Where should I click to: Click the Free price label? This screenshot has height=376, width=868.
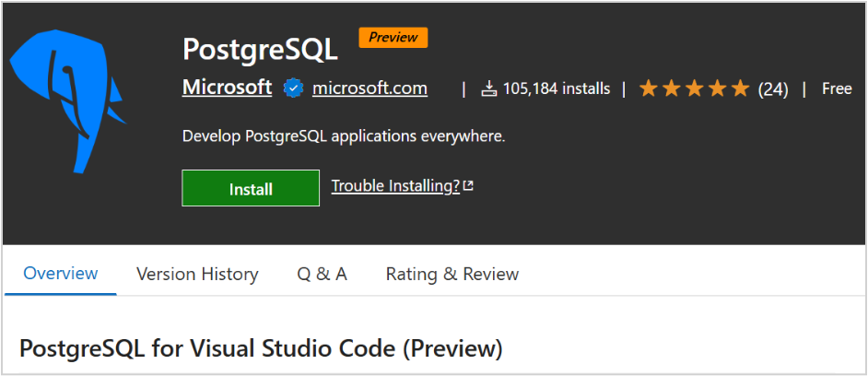pos(837,88)
